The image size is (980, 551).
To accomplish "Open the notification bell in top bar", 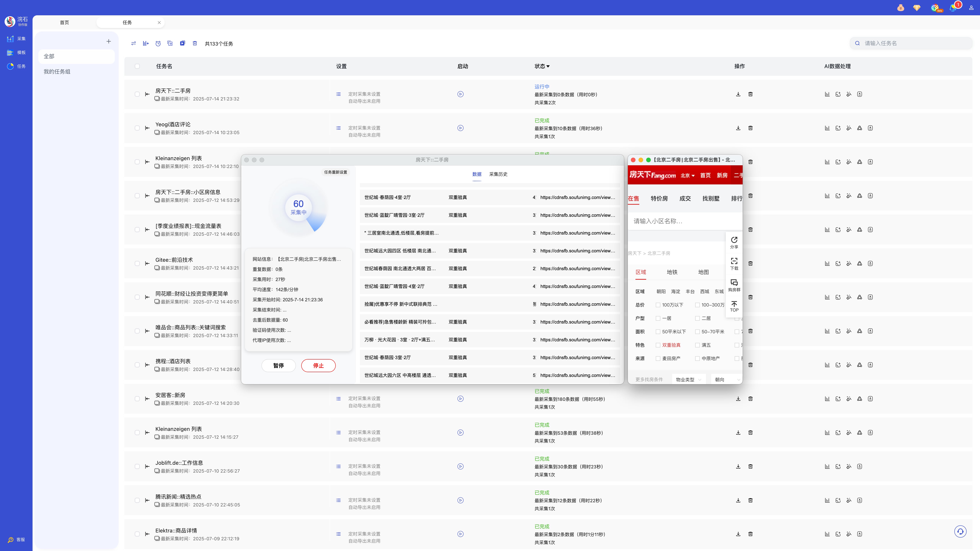I will pyautogui.click(x=953, y=8).
